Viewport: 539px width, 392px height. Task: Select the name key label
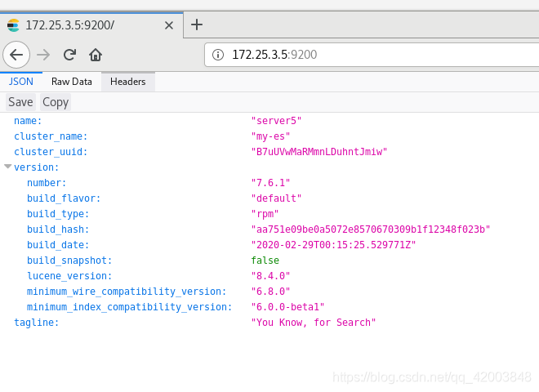[x=28, y=121]
